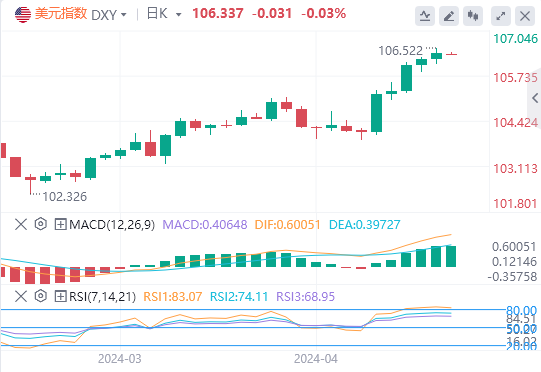The image size is (541, 372).
Task: Click the MACD axis value -0.35758
Action: (x=512, y=277)
